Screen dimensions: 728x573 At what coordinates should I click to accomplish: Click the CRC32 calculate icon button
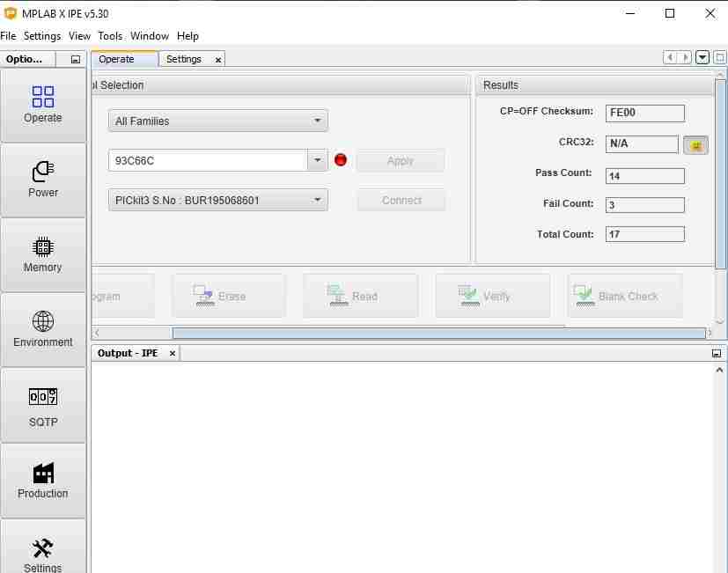pos(696,145)
